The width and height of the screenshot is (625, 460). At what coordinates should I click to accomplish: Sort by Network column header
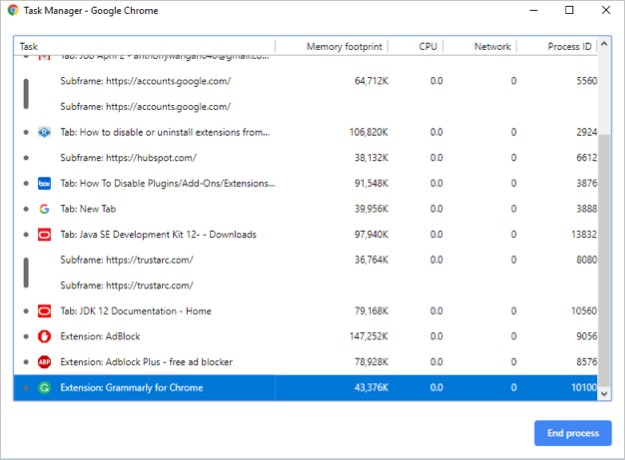(480, 47)
